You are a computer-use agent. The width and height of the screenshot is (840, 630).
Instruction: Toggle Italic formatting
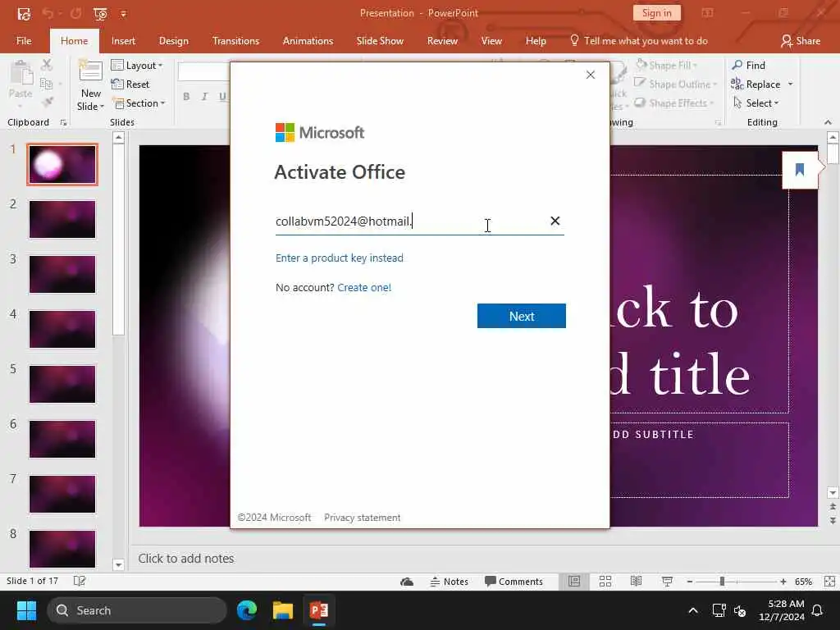tap(204, 97)
